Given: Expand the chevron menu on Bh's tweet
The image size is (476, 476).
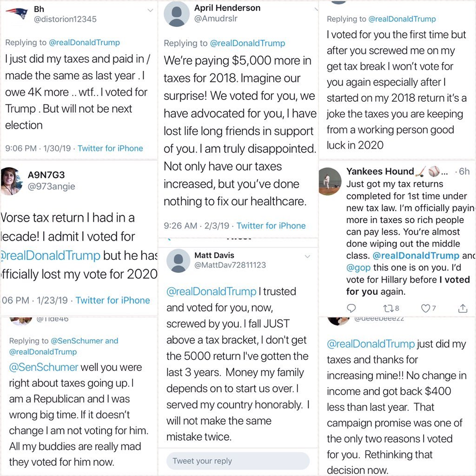Looking at the screenshot, I should 150,10.
